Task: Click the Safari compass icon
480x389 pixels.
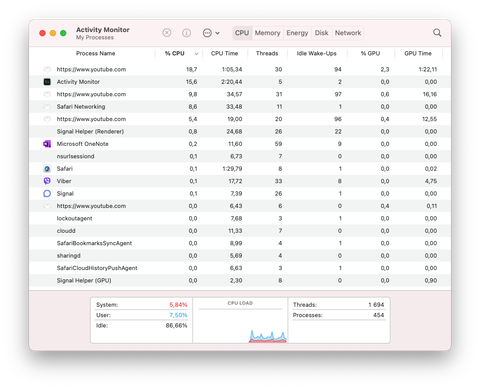Action: click(x=47, y=169)
